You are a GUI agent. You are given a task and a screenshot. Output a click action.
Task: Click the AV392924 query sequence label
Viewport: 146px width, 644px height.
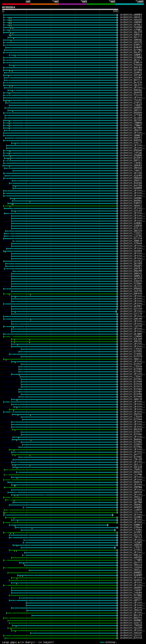pyautogui.click(x=8, y=8)
